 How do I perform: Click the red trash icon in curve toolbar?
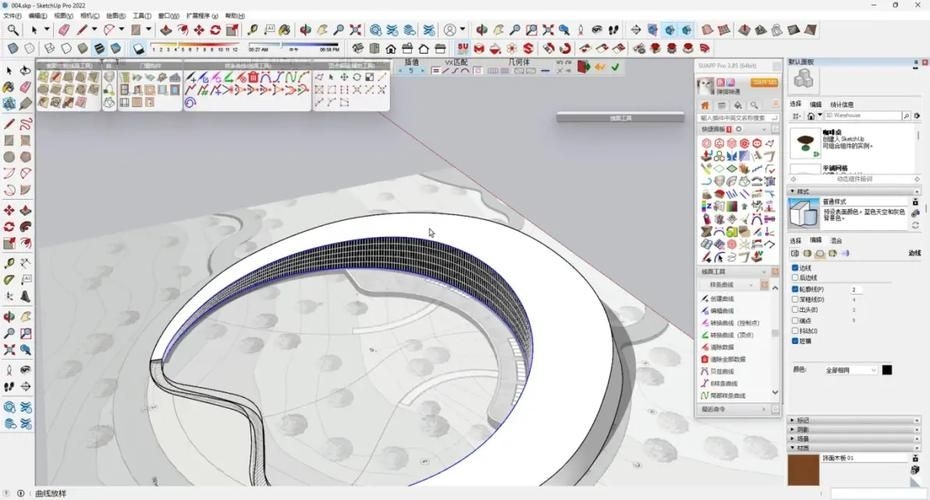[253, 77]
